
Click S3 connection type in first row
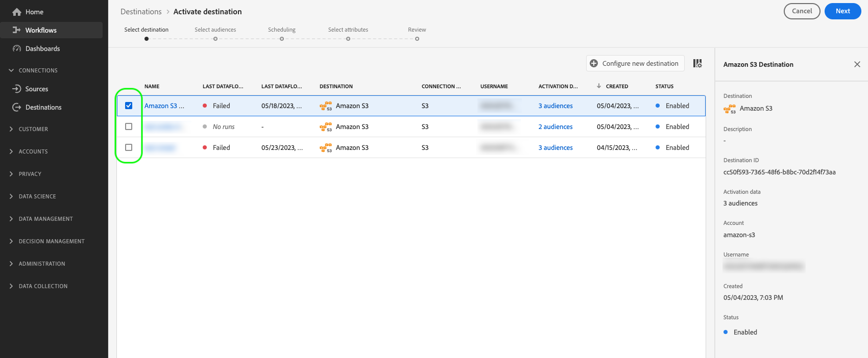click(425, 106)
